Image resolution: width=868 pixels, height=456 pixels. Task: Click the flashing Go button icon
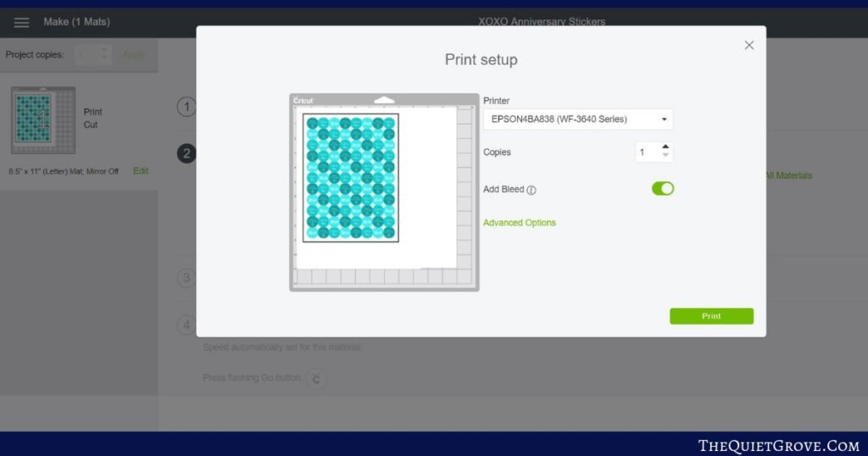(316, 379)
